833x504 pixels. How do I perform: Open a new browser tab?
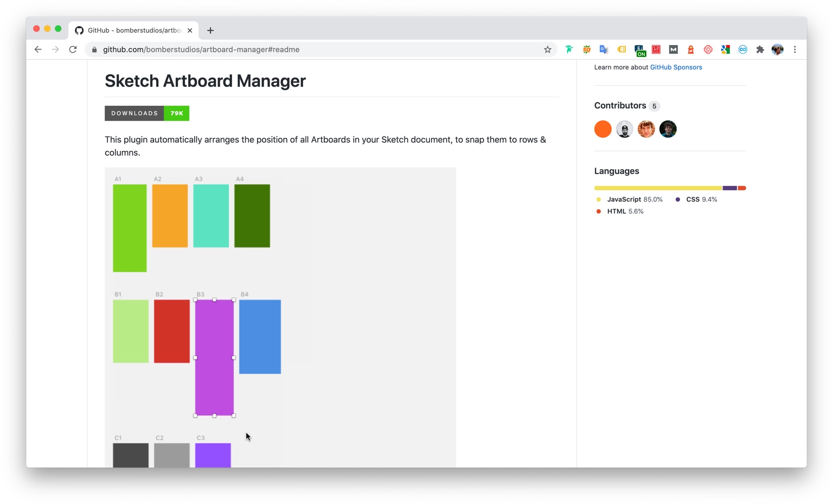pos(210,30)
